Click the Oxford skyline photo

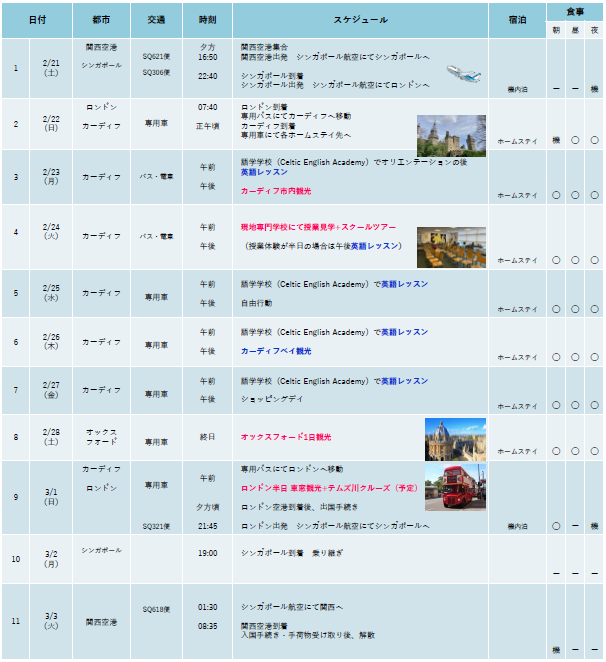click(455, 439)
